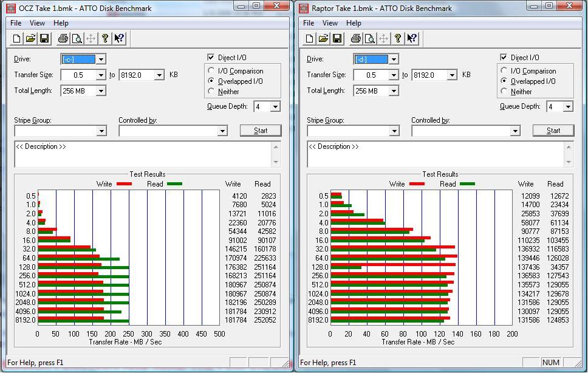Click description scrollbar up arrow in Raptor window

point(569,147)
